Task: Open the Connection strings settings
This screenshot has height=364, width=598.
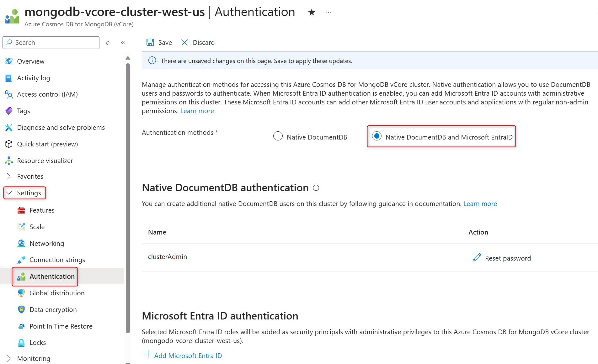Action: [x=57, y=260]
